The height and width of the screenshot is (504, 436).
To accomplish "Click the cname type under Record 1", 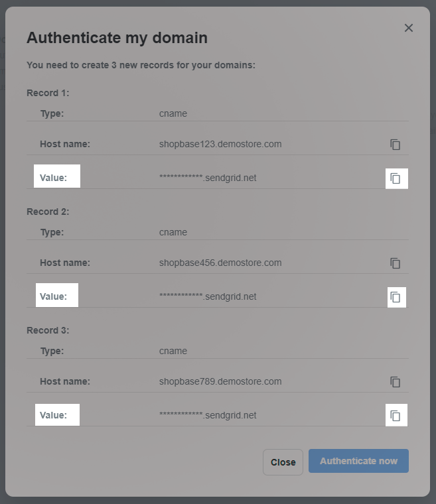I will 173,113.
